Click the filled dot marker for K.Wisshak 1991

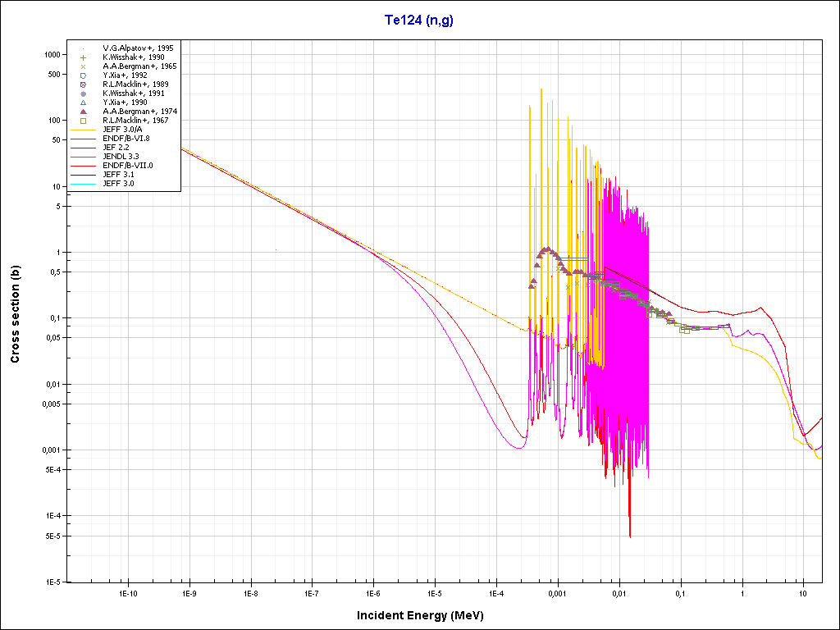[x=83, y=94]
